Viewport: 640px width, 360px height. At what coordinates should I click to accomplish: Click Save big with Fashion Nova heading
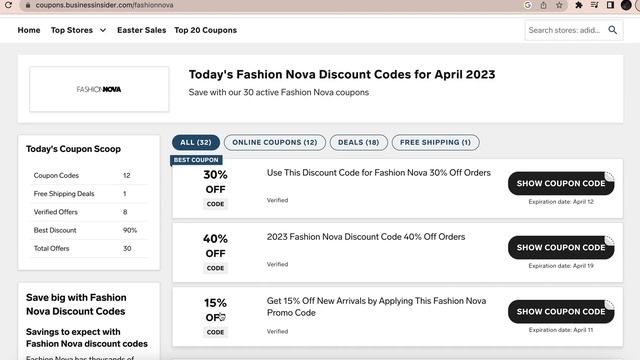point(76,304)
